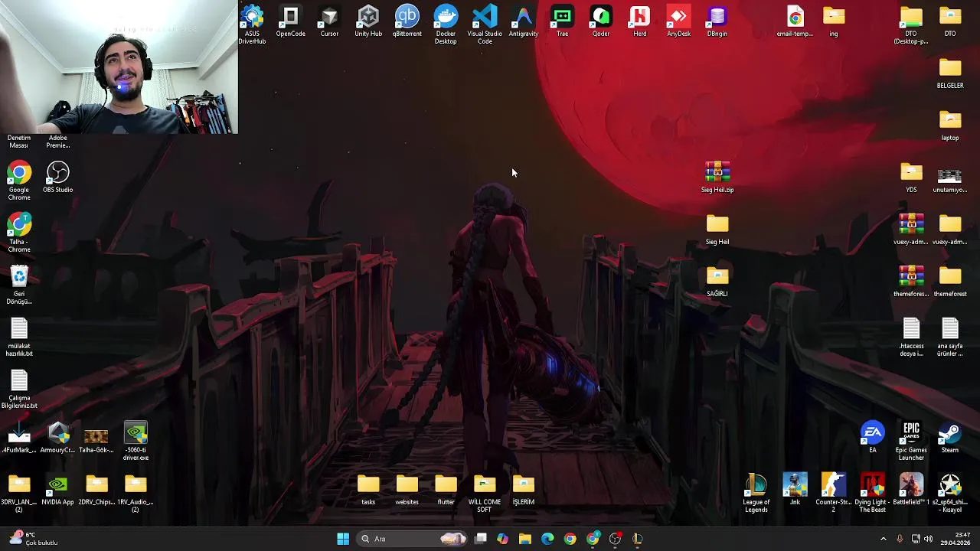
Task: Select the WILL COME SOFT folder
Action: point(485,494)
